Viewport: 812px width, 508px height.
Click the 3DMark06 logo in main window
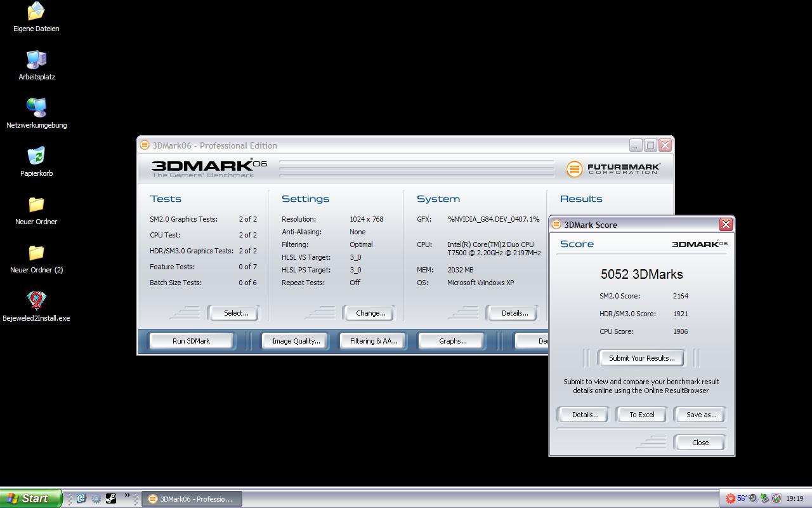[209, 168]
